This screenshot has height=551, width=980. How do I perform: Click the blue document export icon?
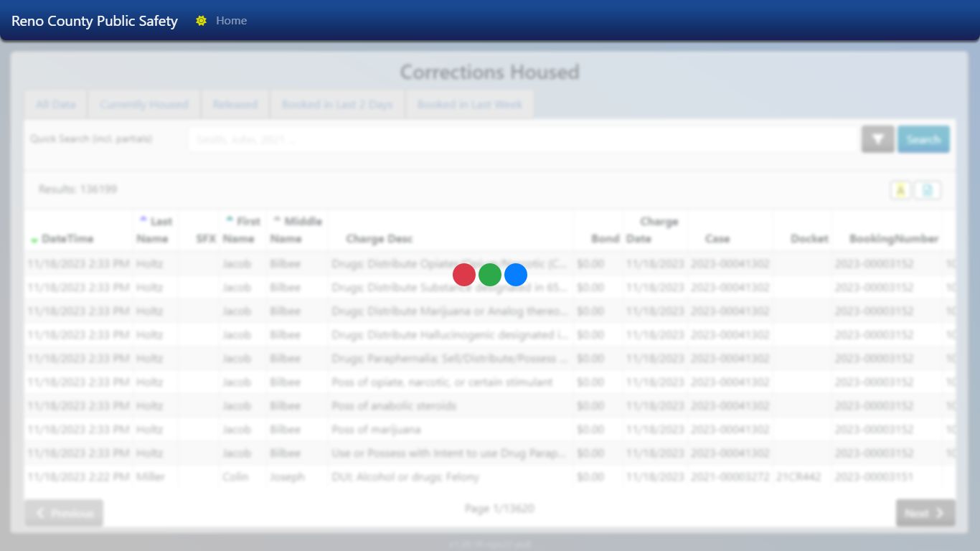pos(928,190)
